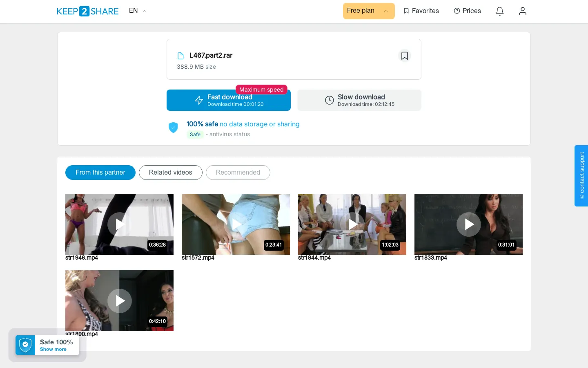Select From this partner tab
588x368 pixels.
pos(100,173)
